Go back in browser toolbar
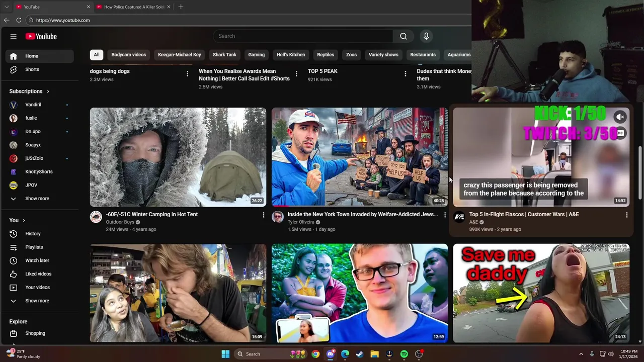 click(x=7, y=20)
